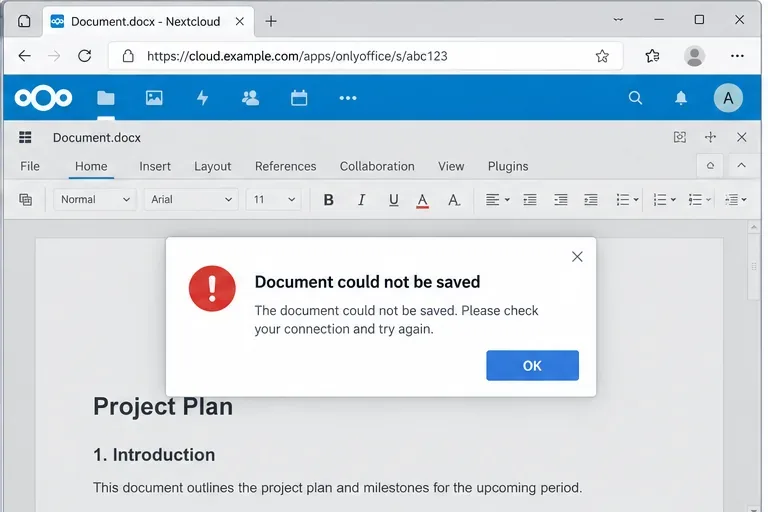
Task: Open Nextcloud search magnifier
Action: click(635, 98)
